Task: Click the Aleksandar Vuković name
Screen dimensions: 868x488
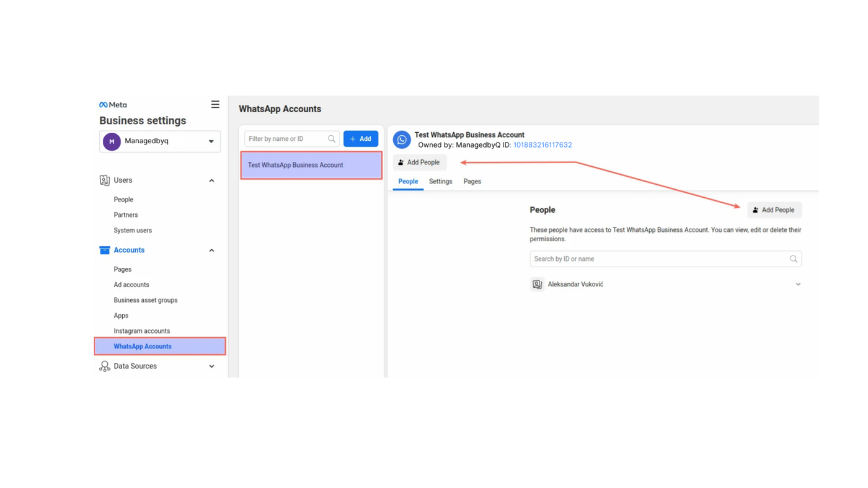Action: pos(575,285)
